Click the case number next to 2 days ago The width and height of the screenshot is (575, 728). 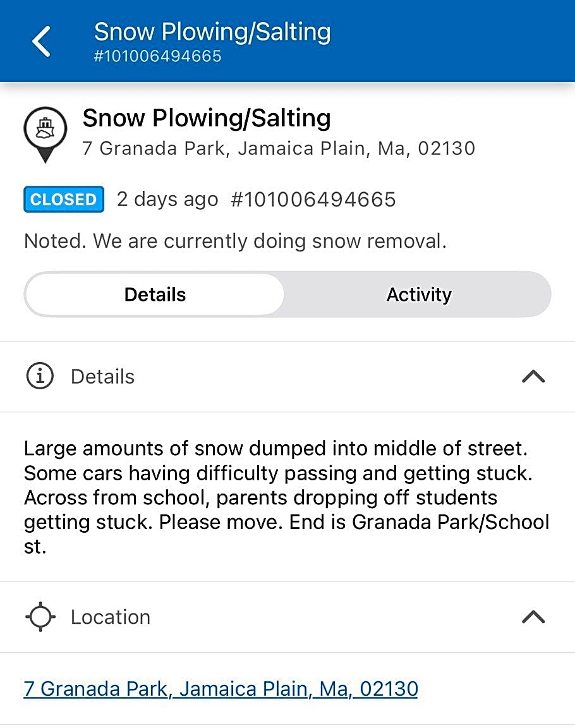313,200
